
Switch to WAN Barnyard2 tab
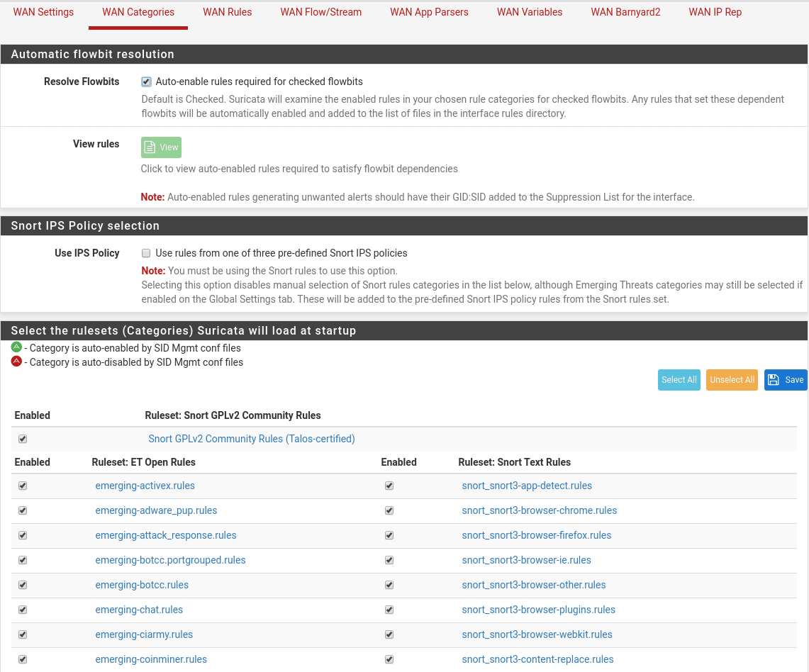(x=625, y=12)
